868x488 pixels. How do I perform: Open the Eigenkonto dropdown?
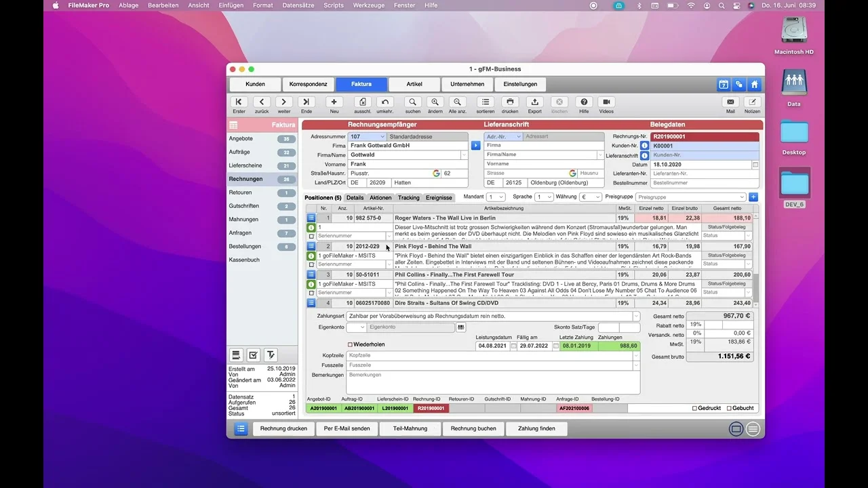point(357,327)
